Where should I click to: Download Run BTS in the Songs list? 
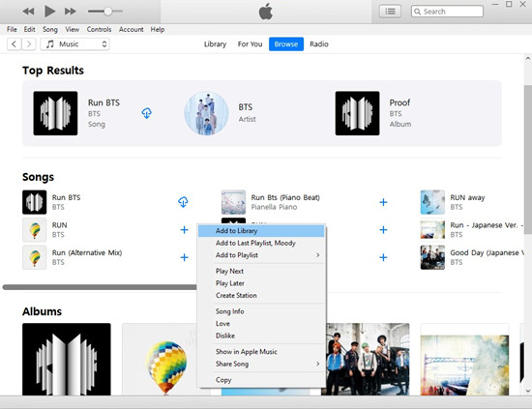point(183,202)
